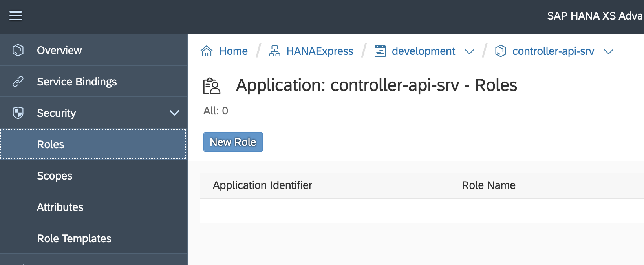Click the HANAExpress organization icon
The image size is (644, 265).
click(x=274, y=51)
